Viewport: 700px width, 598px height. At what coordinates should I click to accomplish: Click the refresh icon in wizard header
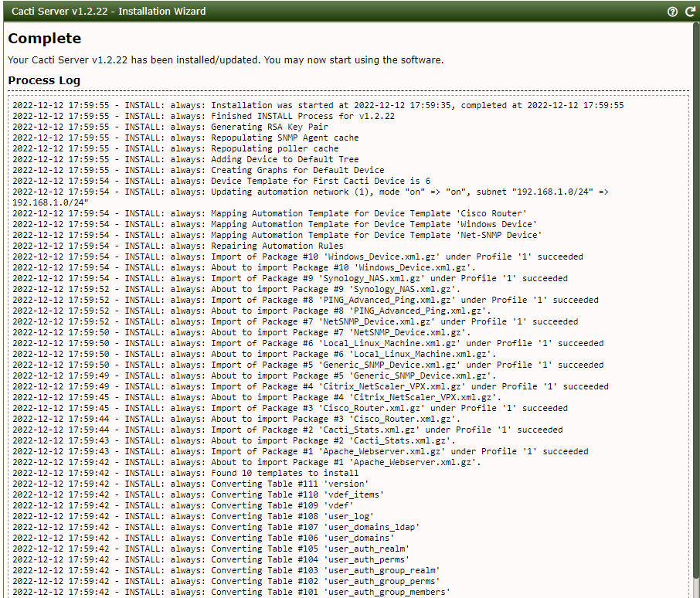tap(690, 12)
